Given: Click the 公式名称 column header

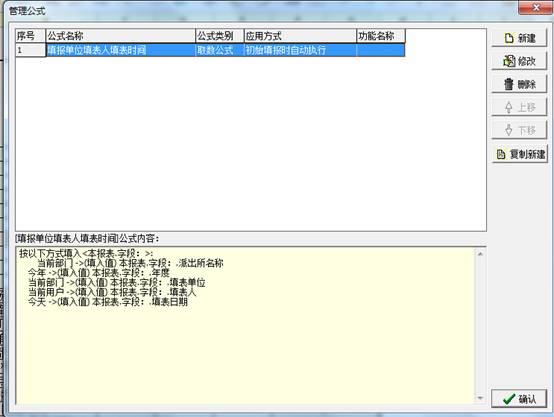Looking at the screenshot, I should (120, 36).
